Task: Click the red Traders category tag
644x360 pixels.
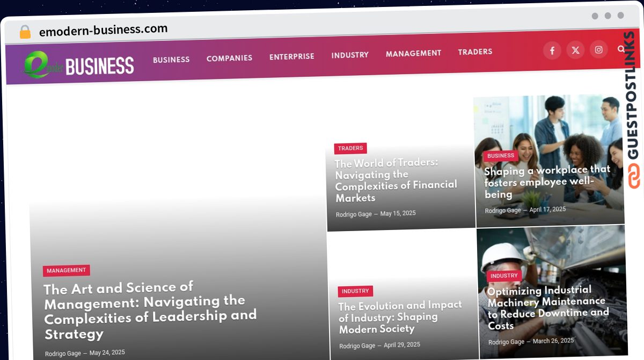Action: pyautogui.click(x=350, y=148)
